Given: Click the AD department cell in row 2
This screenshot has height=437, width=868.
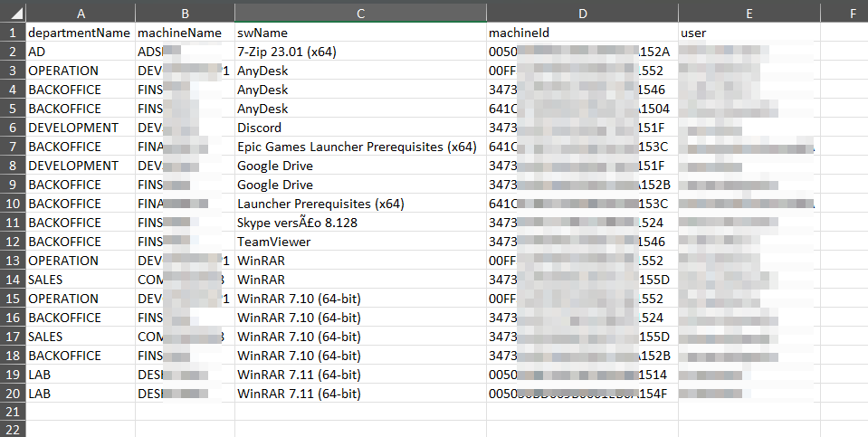Looking at the screenshot, I should tap(80, 52).
